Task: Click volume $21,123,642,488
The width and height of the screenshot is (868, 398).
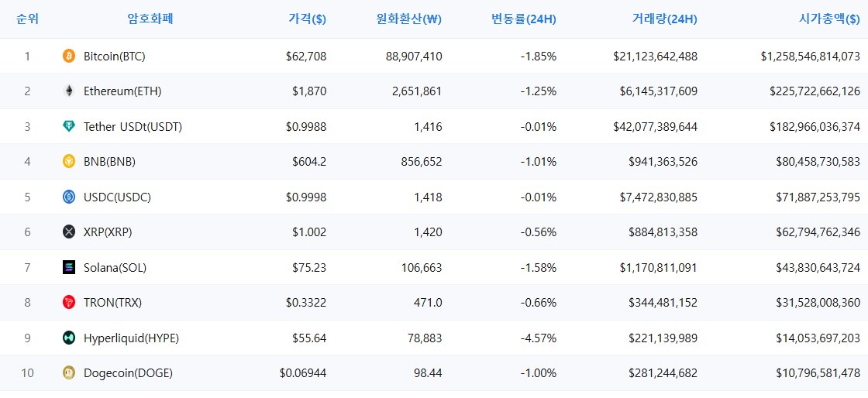Action: 656,56
